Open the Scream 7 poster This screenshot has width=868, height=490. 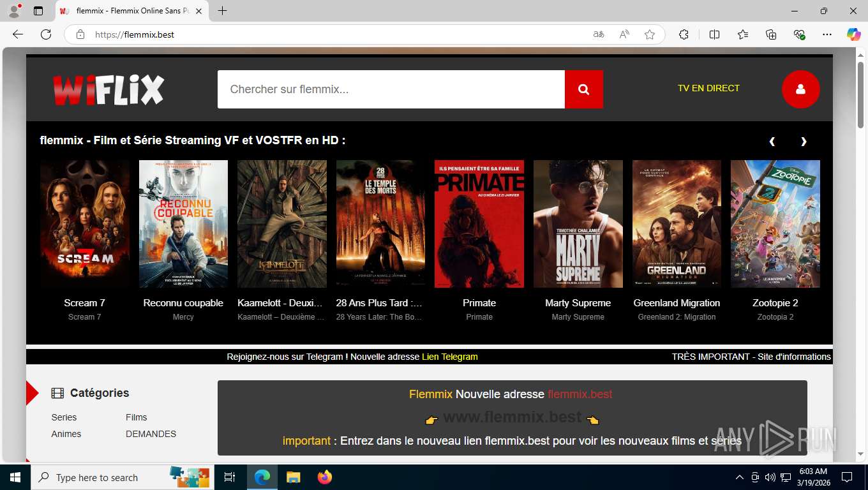pos(85,224)
